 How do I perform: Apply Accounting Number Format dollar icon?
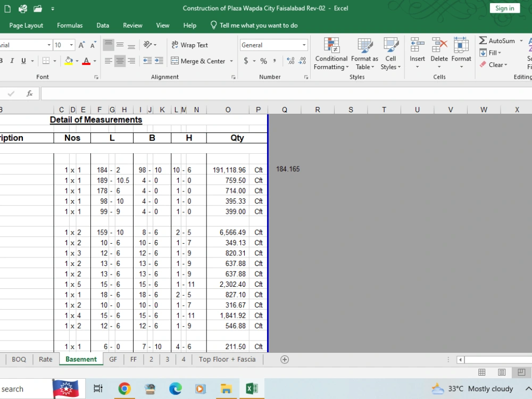246,61
